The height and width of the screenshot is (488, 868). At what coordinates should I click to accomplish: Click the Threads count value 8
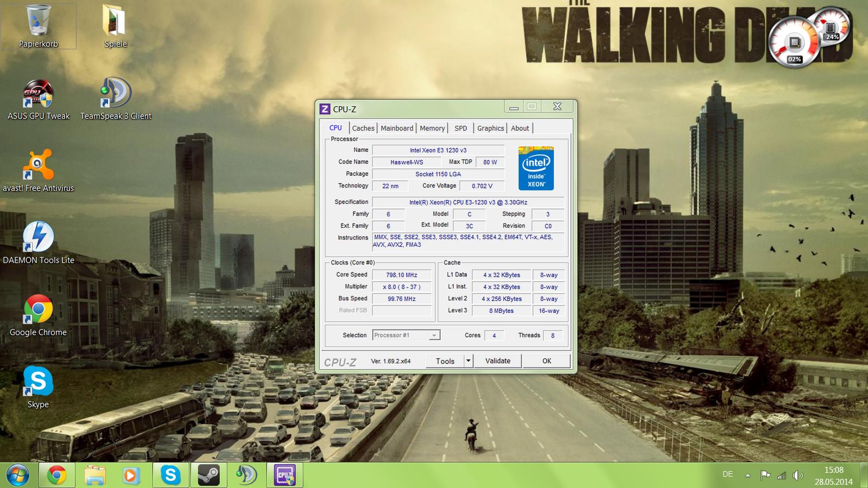553,335
